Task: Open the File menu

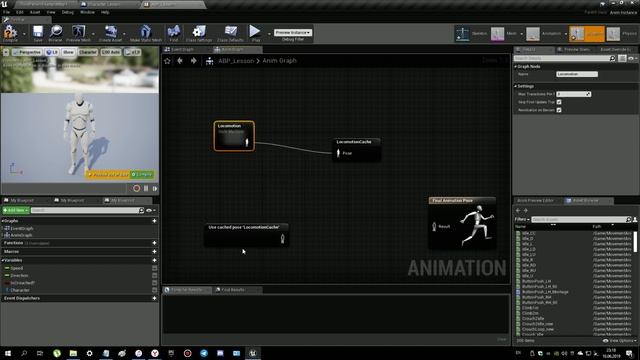Action: [x=7, y=12]
